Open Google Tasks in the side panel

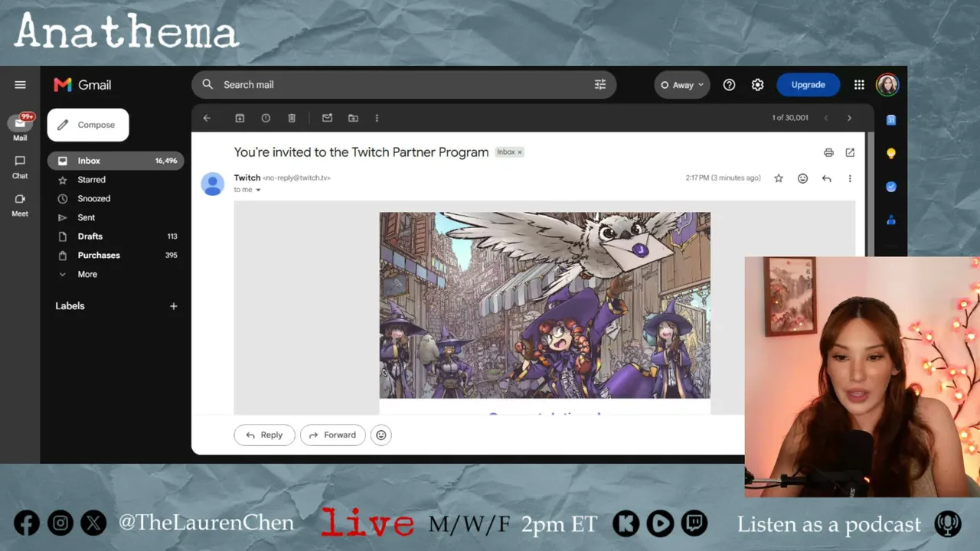coord(891,187)
